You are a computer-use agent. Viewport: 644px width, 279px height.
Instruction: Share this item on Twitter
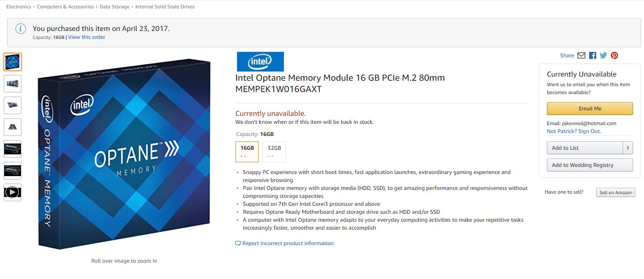(x=603, y=56)
